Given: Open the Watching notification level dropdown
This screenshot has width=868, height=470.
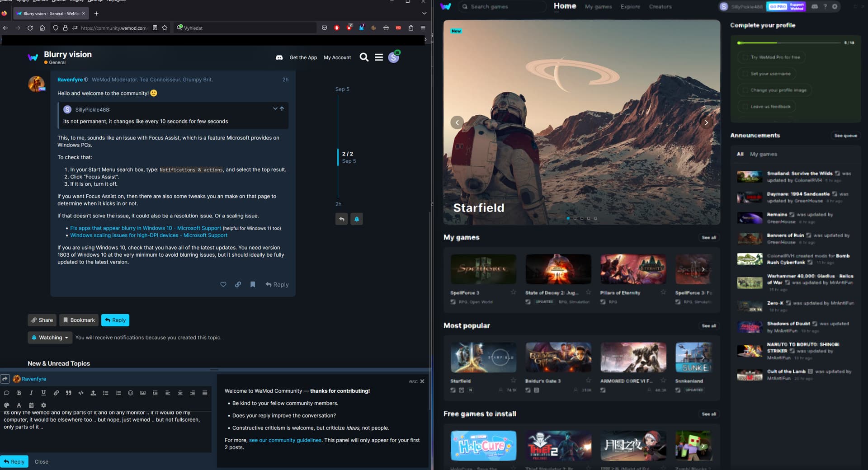Looking at the screenshot, I should 50,338.
